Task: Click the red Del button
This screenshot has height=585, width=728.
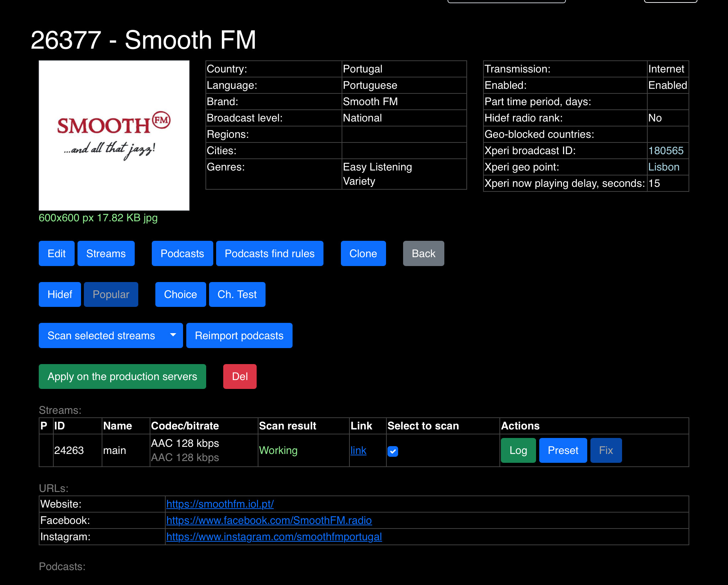Action: (x=240, y=377)
